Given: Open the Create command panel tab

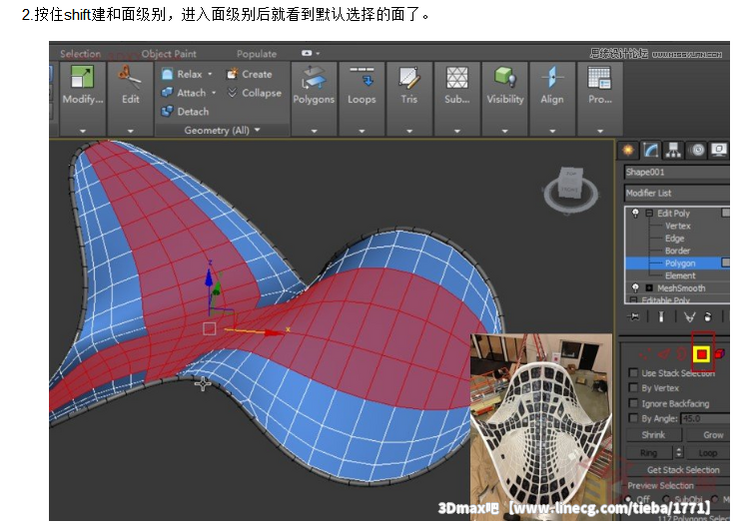Looking at the screenshot, I should point(628,150).
